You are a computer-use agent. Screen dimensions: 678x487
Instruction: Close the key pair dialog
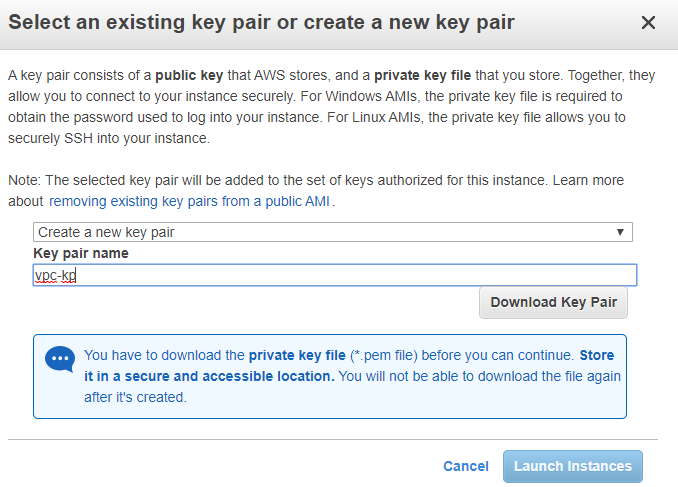[x=648, y=23]
